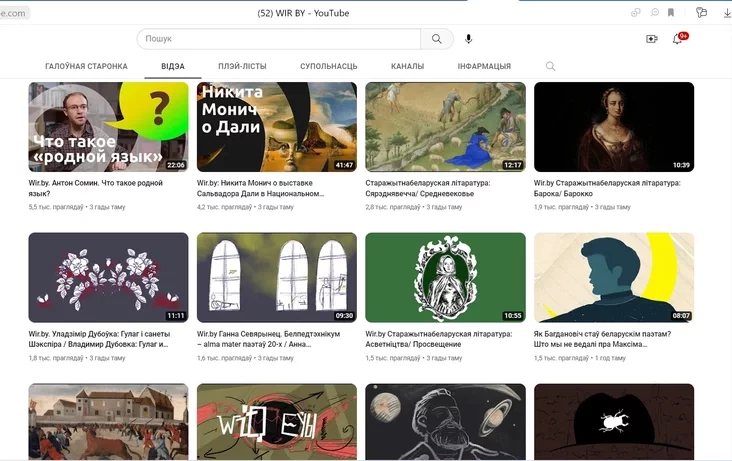Select the ВІДЭА tab

tap(173, 66)
